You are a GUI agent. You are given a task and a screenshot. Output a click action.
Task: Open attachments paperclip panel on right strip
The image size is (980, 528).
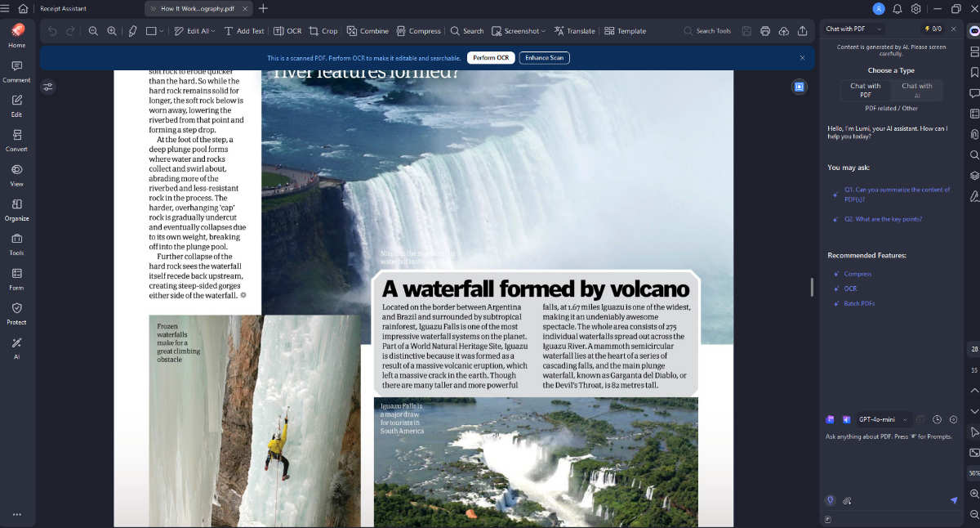point(974,134)
